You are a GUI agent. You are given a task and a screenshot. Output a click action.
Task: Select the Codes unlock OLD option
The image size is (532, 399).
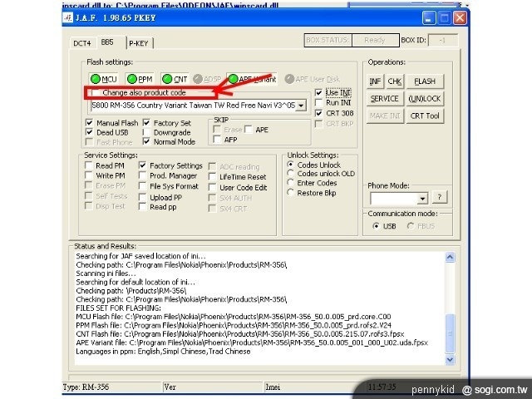290,174
